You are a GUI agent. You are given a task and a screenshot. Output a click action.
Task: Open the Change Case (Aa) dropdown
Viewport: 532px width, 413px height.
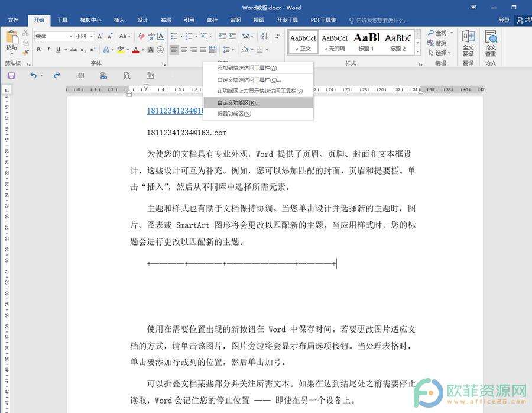125,36
